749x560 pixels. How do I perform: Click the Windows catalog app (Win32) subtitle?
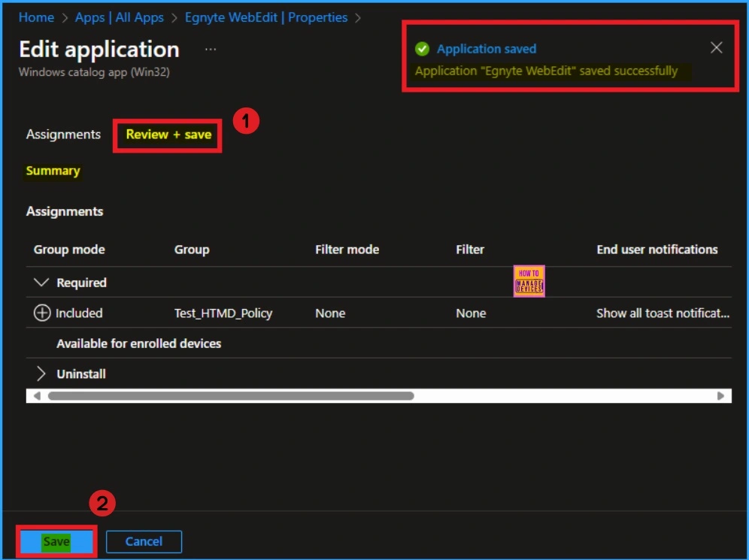(94, 72)
